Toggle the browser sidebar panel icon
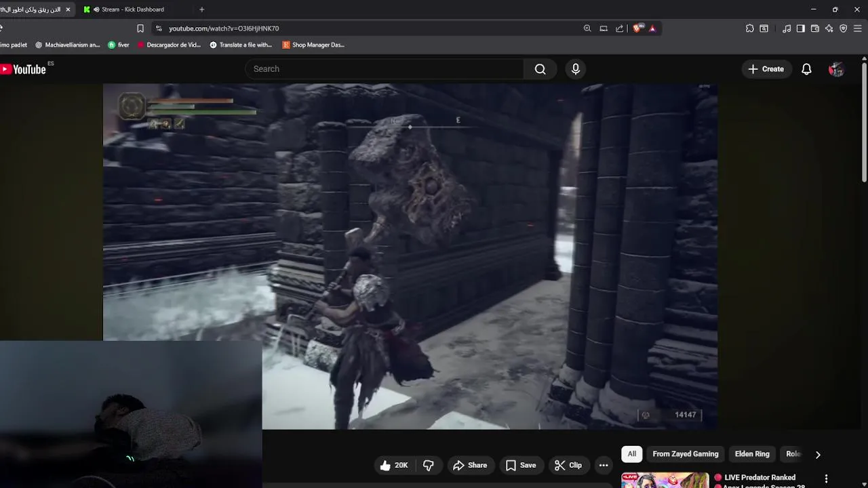Image resolution: width=868 pixels, height=488 pixels. coord(801,28)
